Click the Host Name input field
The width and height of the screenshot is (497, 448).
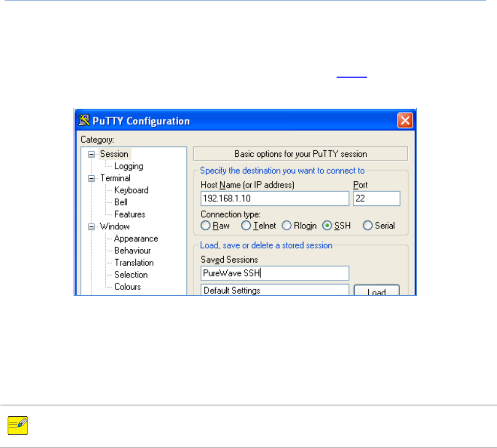click(x=275, y=199)
